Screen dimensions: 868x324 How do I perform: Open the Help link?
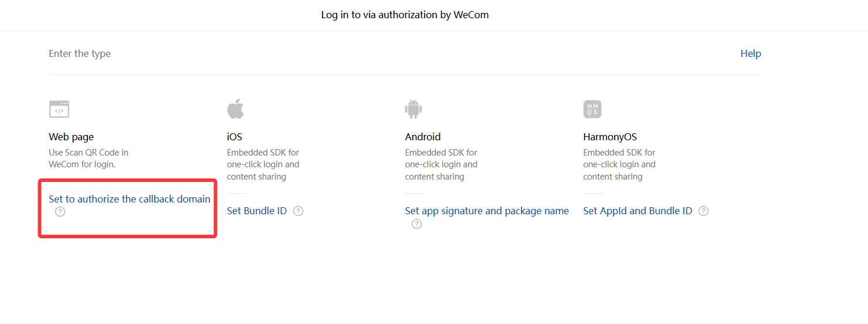(x=751, y=53)
